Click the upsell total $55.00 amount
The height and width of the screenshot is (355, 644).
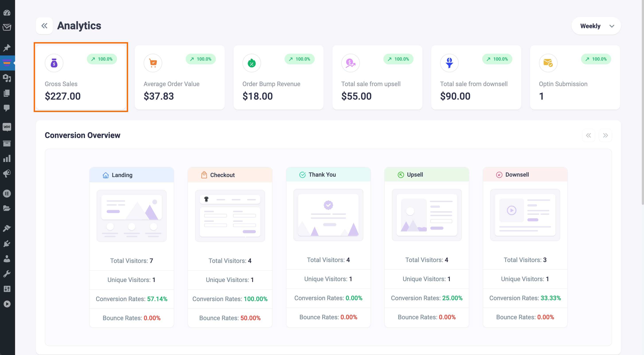(357, 96)
